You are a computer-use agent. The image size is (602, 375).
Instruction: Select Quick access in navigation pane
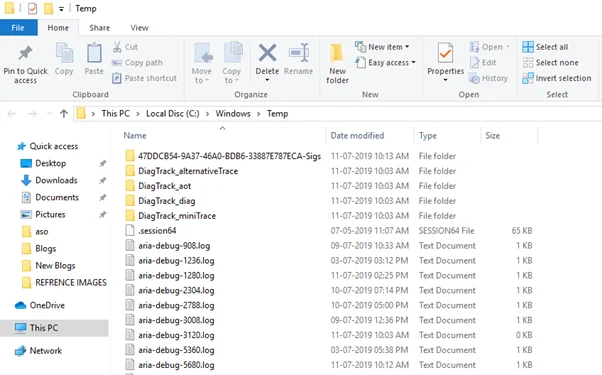click(x=47, y=146)
